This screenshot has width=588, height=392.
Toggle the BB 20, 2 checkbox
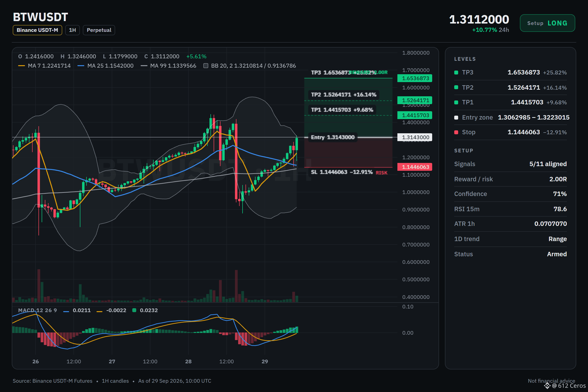tap(206, 66)
